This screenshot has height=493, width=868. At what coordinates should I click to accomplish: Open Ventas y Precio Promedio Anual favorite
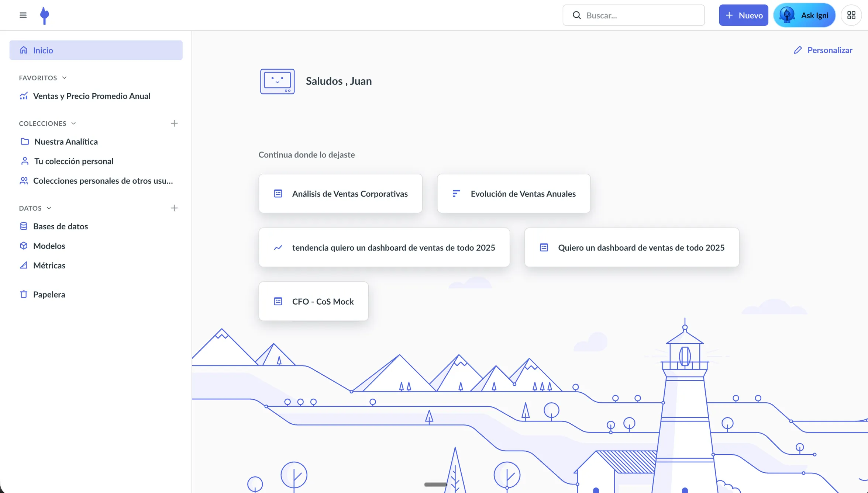tap(96, 96)
